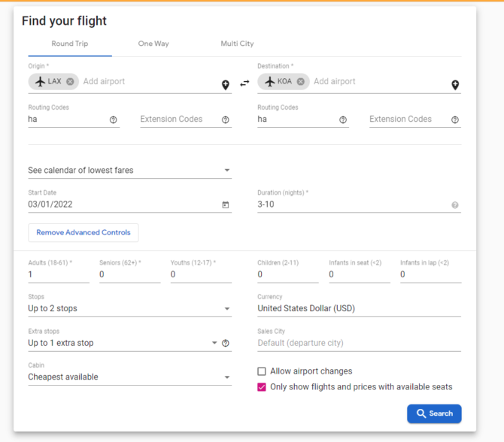This screenshot has width=504, height=442.
Task: Show help for the destination Extension Codes
Action: pyautogui.click(x=455, y=120)
